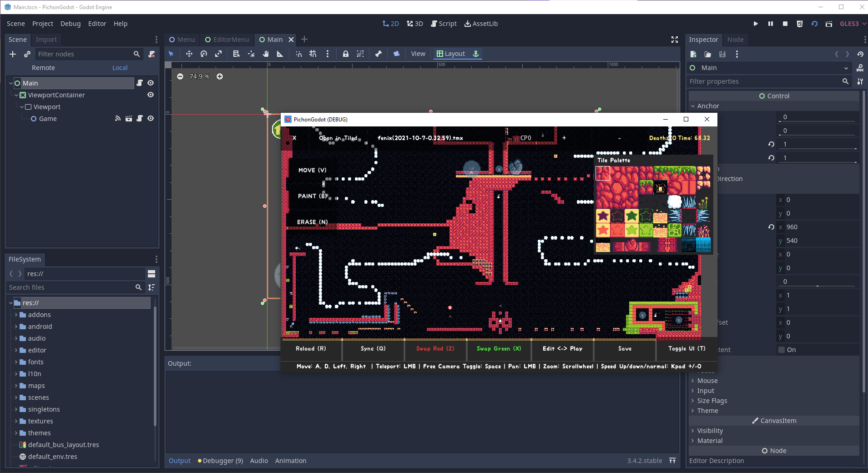Activate the Pan mode hand tool
Viewport: 868px width, 473px height.
point(266,54)
